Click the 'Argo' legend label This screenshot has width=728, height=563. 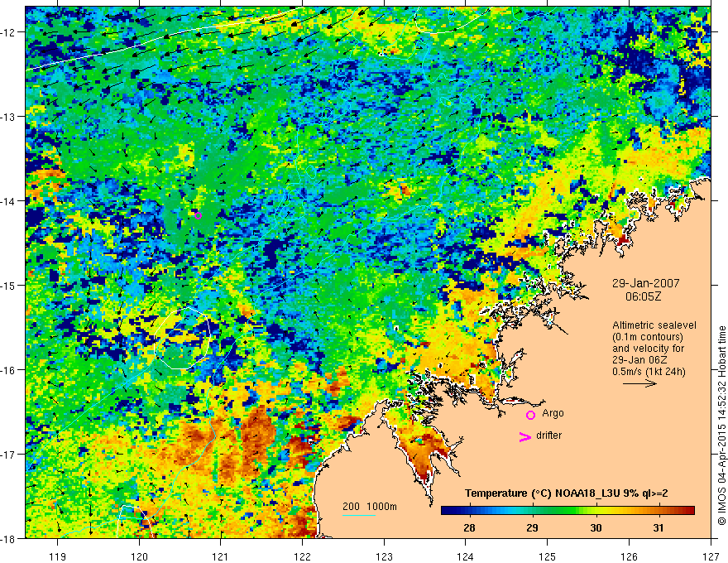click(553, 413)
